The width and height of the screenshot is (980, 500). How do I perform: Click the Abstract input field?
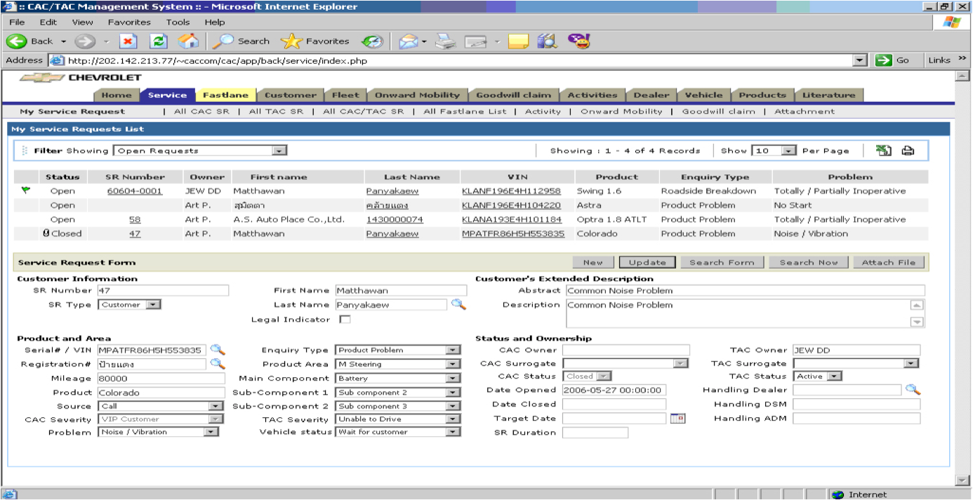745,291
